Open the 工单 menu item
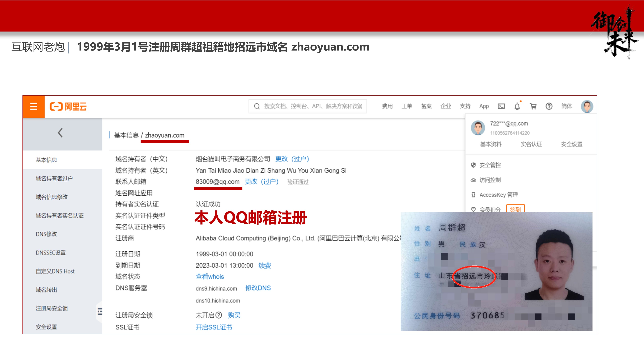 (407, 106)
